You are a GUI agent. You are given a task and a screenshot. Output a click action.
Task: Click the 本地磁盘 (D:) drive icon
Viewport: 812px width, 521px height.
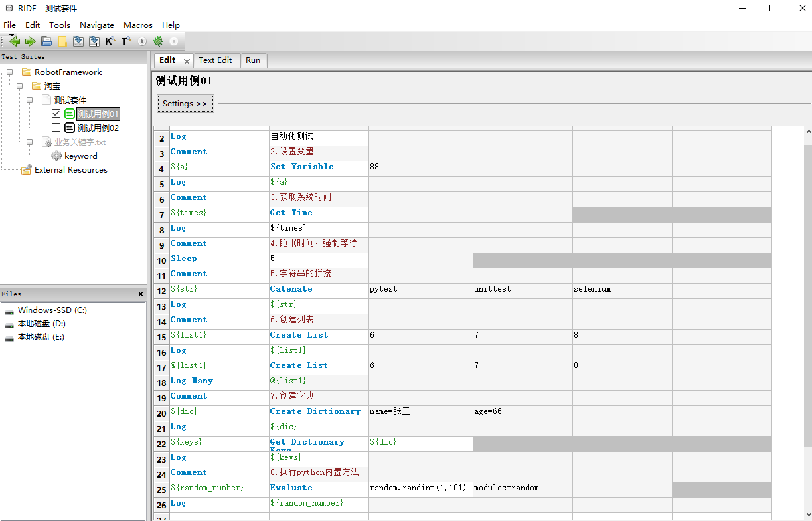click(9, 324)
